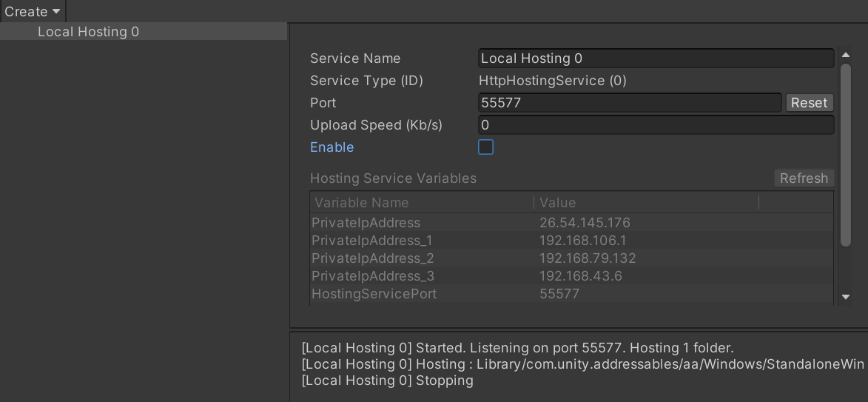Click the vertical scrollbar thumb
Screen dimensions: 868x402
(x=846, y=155)
